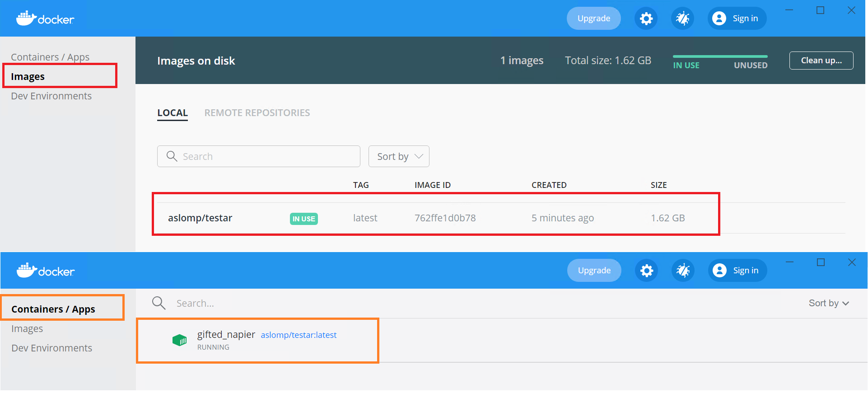This screenshot has width=868, height=393.
Task: Click the UNUSED legend label
Action: [751, 65]
